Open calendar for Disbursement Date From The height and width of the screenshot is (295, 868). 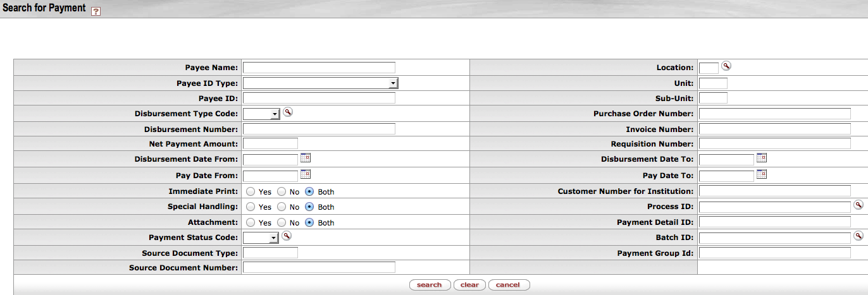coord(306,158)
